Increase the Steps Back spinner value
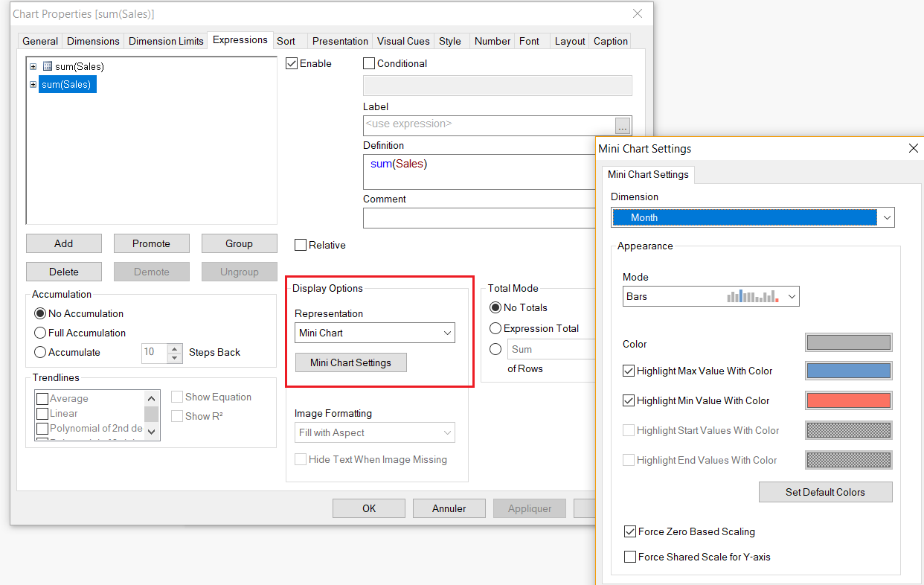Viewport: 924px width, 585px height. [175, 348]
